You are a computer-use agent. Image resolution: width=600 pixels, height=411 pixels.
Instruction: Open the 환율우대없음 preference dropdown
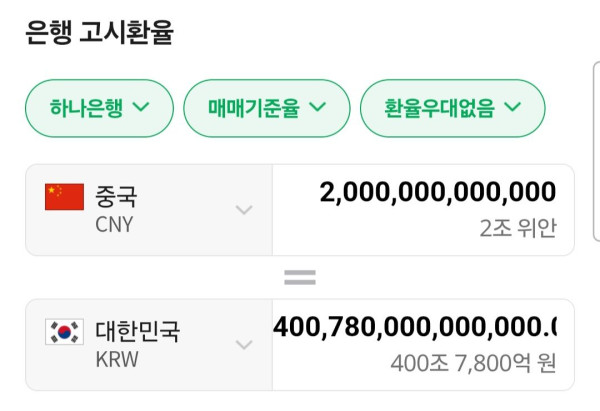pos(452,108)
